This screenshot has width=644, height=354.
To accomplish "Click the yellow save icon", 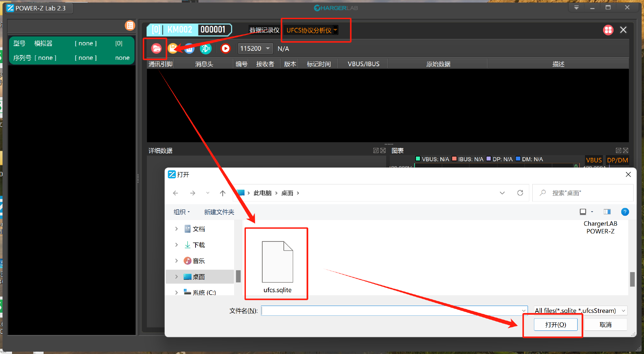I will (173, 48).
